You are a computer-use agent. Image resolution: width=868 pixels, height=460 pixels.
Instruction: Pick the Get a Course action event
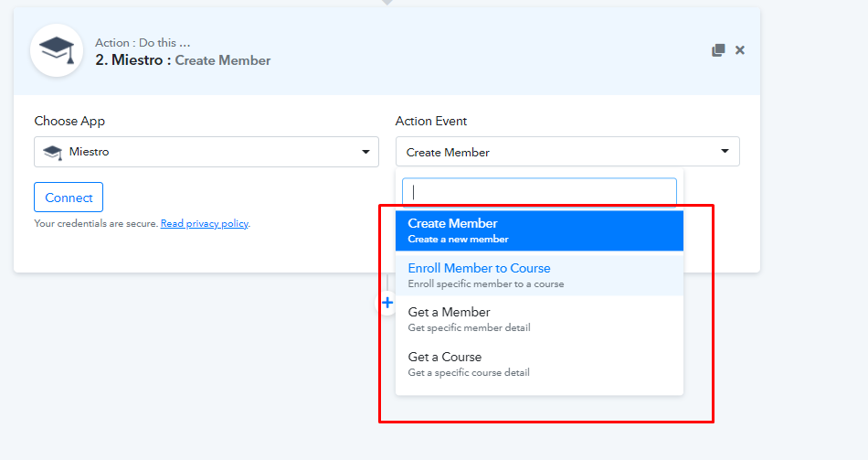[x=539, y=364]
